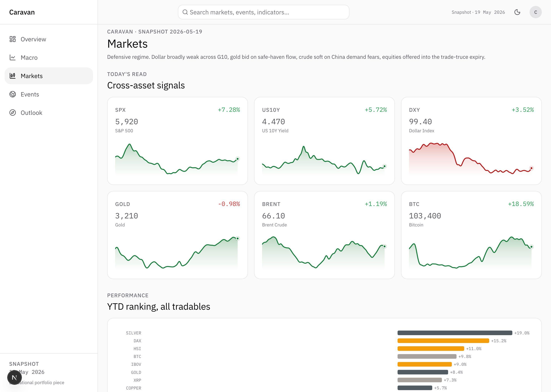Click the +18.59% change on BTC
Image resolution: width=551 pixels, height=392 pixels.
[521, 204]
